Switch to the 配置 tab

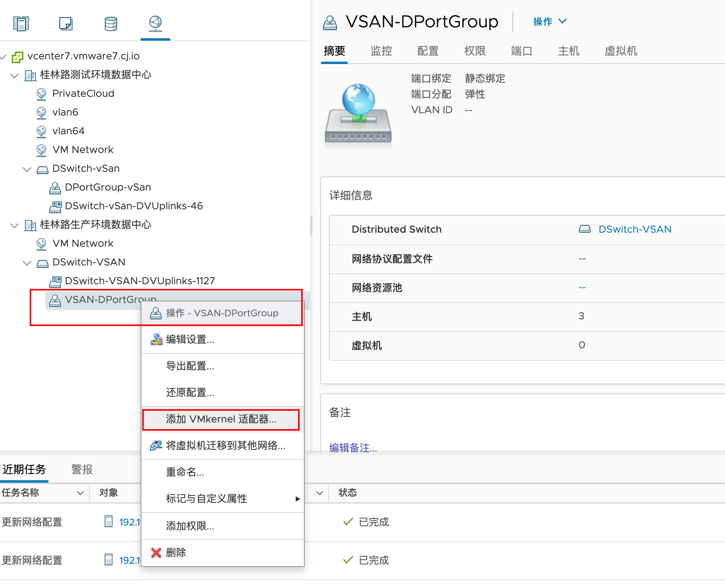coord(428,51)
